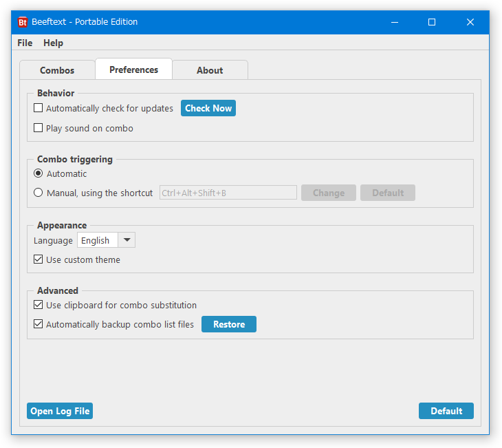Open the English language combo box

tap(106, 240)
